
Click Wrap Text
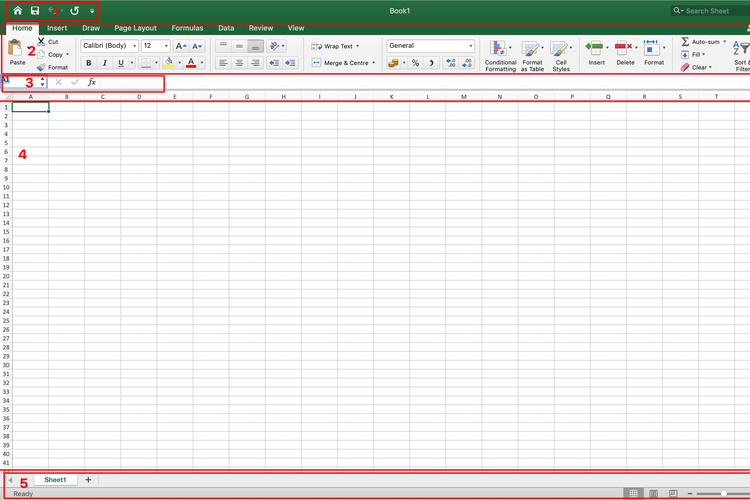point(335,46)
